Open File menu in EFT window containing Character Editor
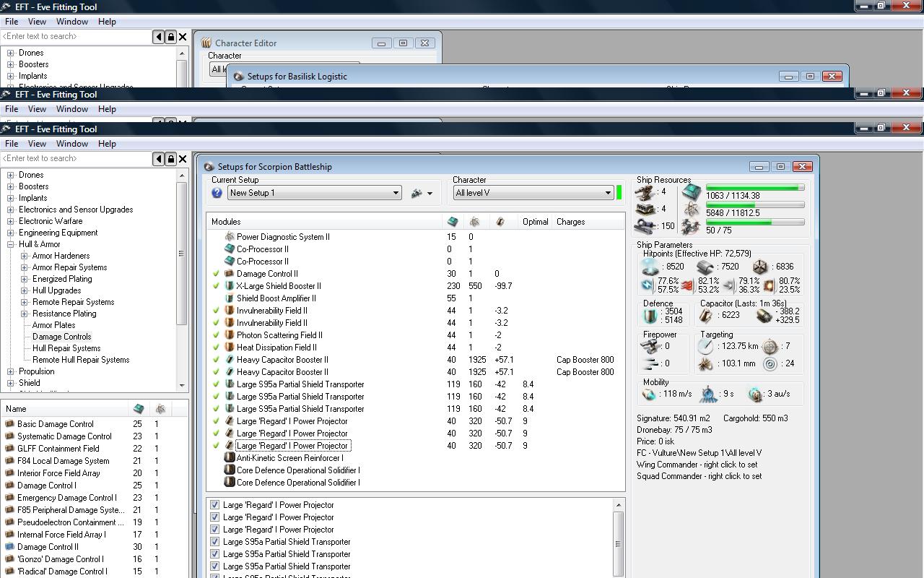Image resolution: width=924 pixels, height=578 pixels. pyautogui.click(x=12, y=22)
